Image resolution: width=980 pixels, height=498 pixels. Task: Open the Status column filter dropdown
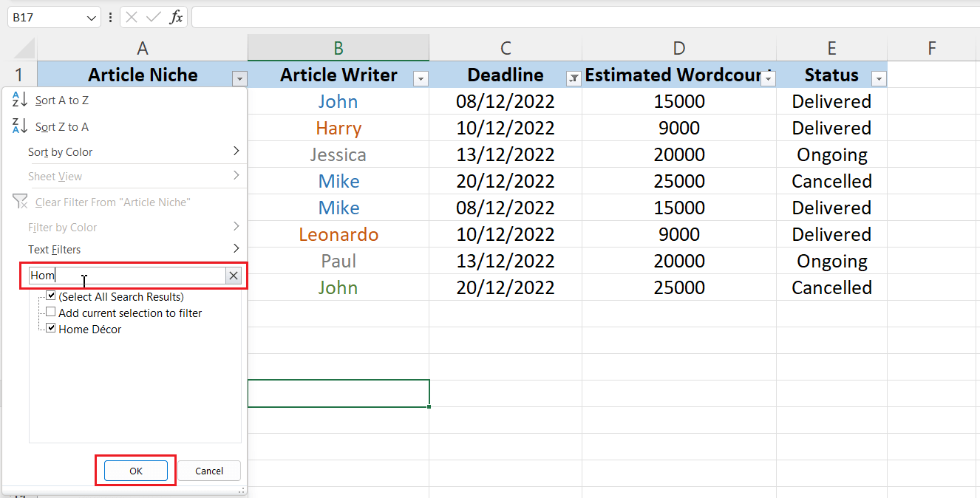(x=879, y=78)
